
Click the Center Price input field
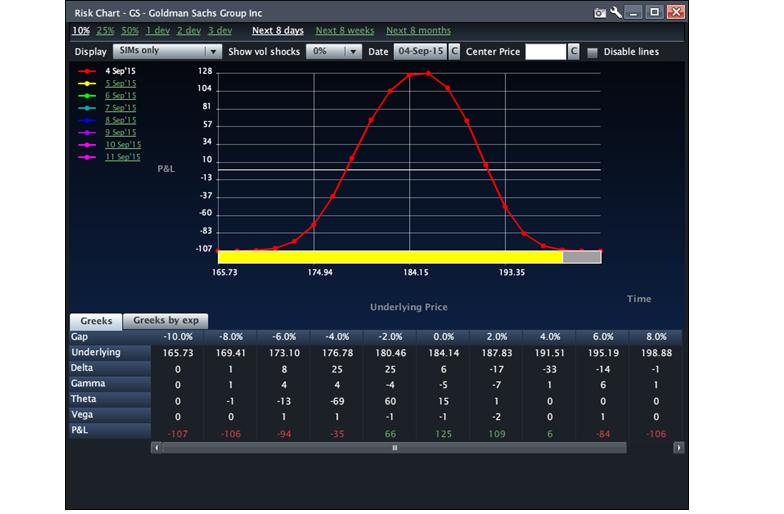545,51
